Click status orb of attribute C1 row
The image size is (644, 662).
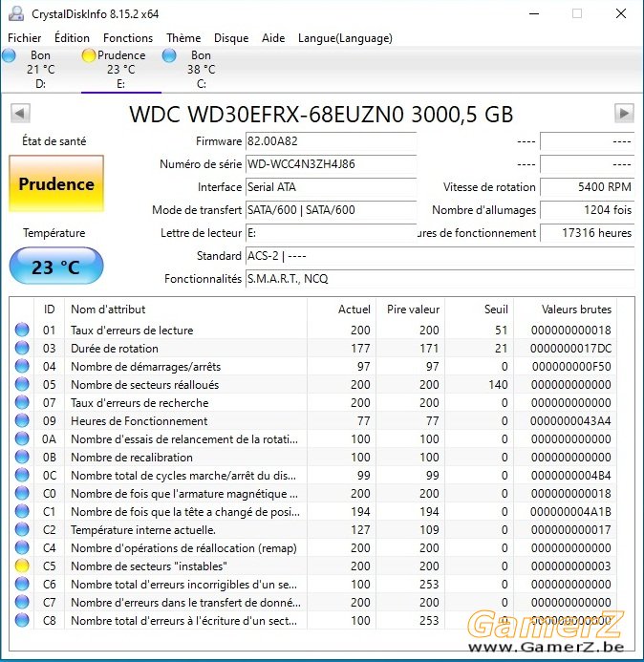[x=22, y=511]
